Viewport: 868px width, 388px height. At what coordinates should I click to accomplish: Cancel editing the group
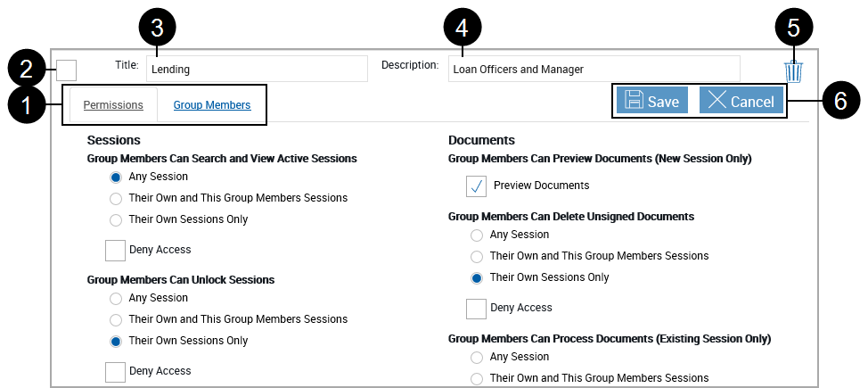[x=741, y=100]
